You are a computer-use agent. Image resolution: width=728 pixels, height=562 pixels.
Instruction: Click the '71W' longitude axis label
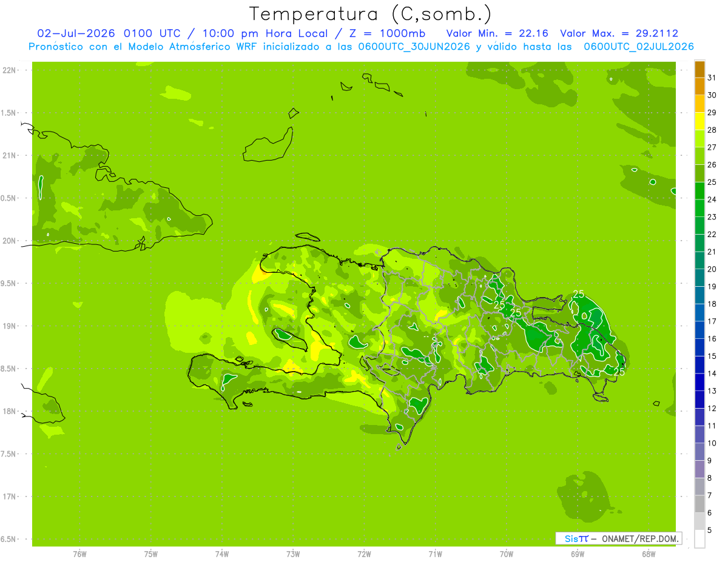pos(435,554)
